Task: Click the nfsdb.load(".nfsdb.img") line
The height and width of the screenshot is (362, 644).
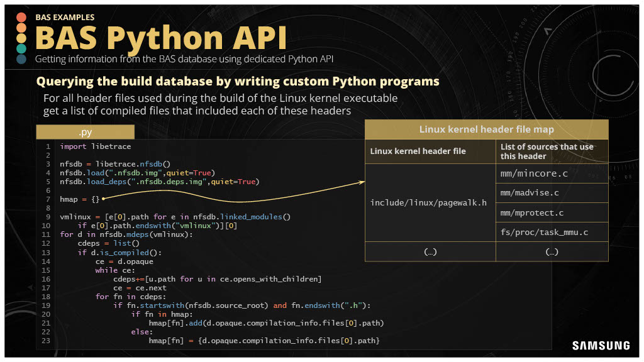Action: click(x=137, y=173)
